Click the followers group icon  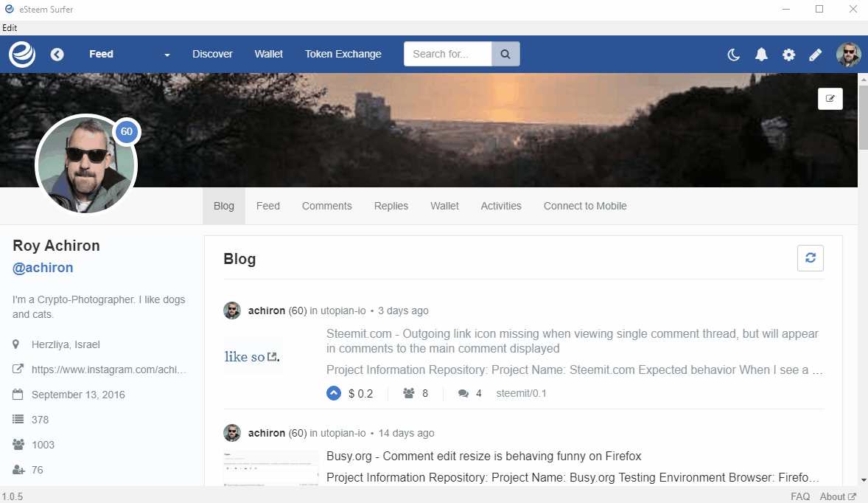coord(18,444)
